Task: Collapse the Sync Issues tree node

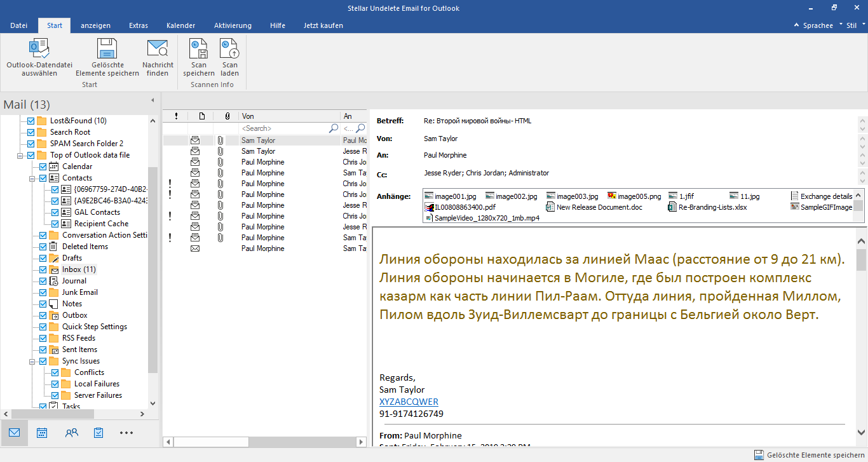Action: click(x=31, y=361)
